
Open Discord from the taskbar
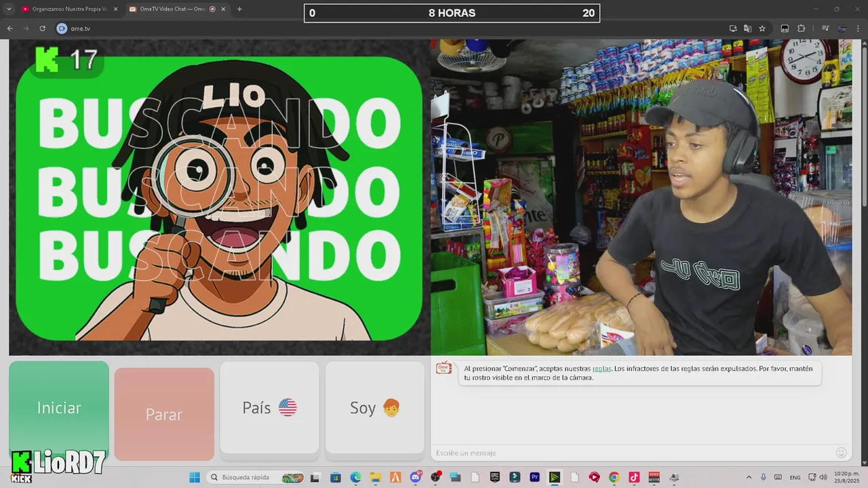416,477
